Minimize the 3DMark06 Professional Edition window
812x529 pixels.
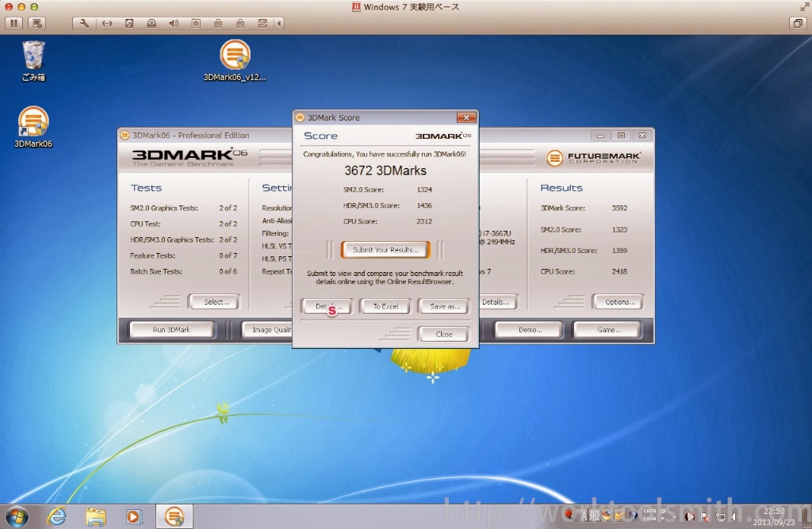pos(600,136)
